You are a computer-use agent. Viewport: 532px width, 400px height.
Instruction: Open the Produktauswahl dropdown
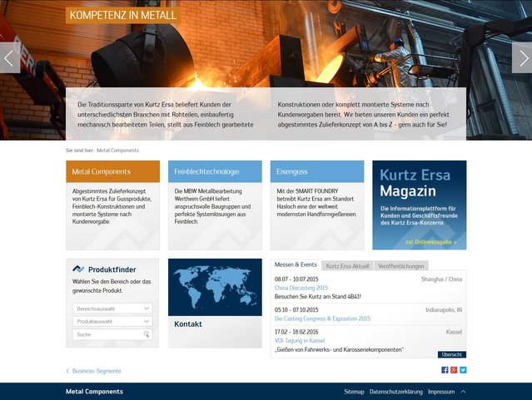coord(112,321)
